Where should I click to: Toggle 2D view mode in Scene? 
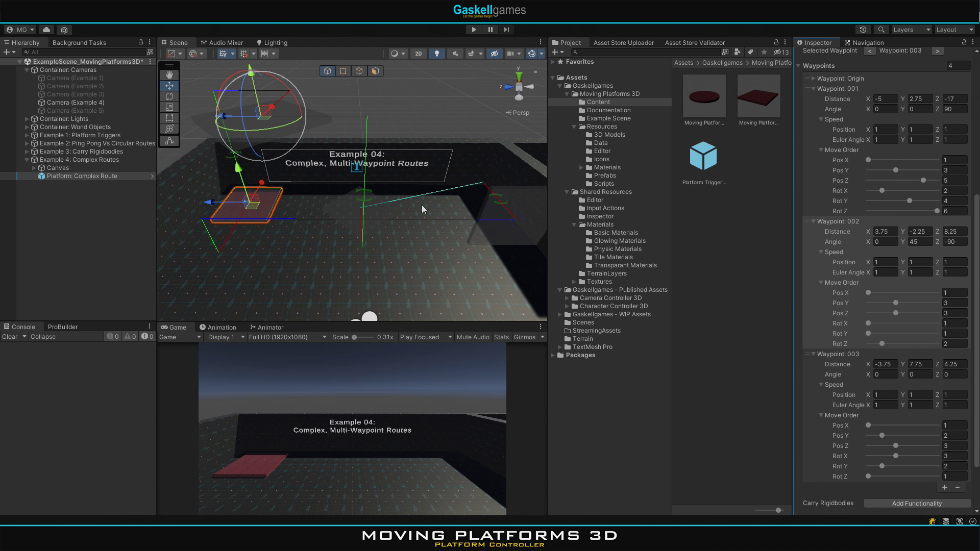[418, 54]
